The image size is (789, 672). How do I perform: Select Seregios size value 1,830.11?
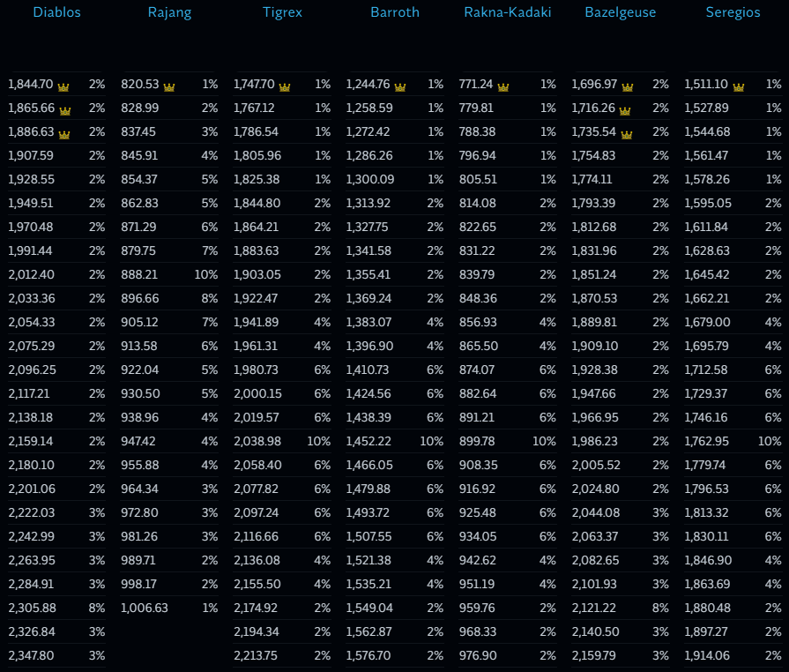[706, 536]
